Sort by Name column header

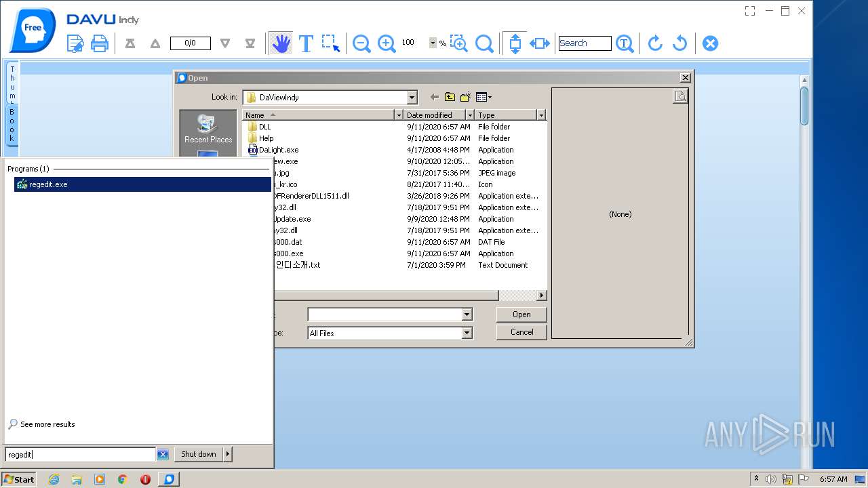318,115
